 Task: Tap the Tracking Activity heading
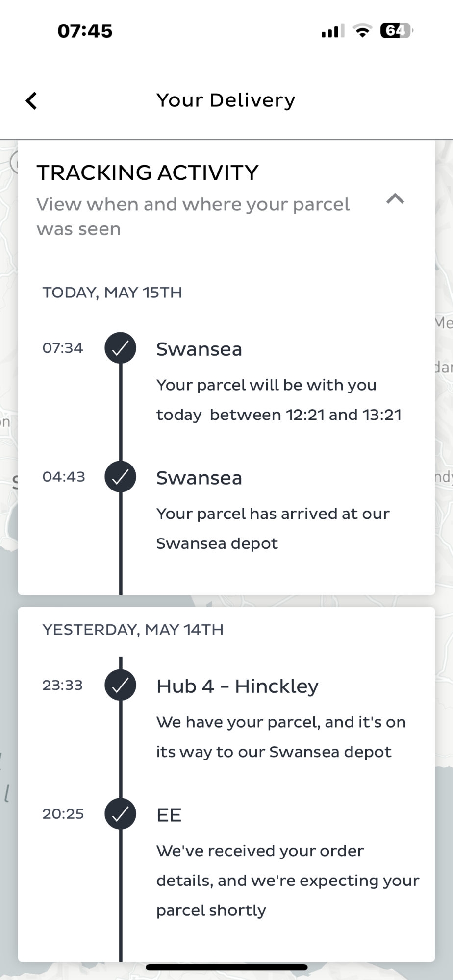pyautogui.click(x=147, y=172)
